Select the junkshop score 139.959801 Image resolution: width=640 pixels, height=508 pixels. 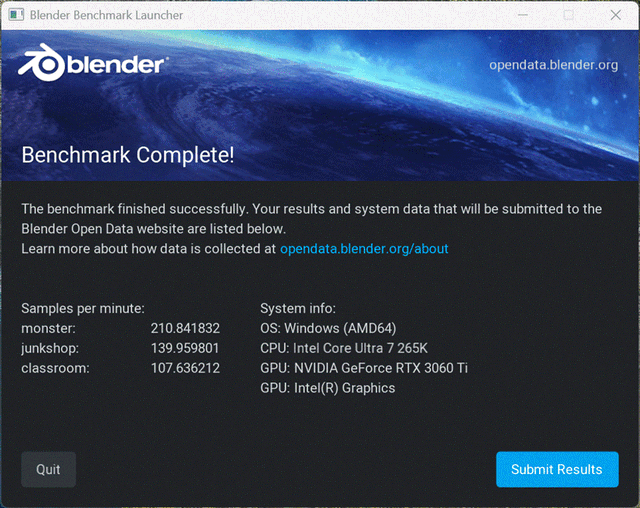(x=185, y=348)
